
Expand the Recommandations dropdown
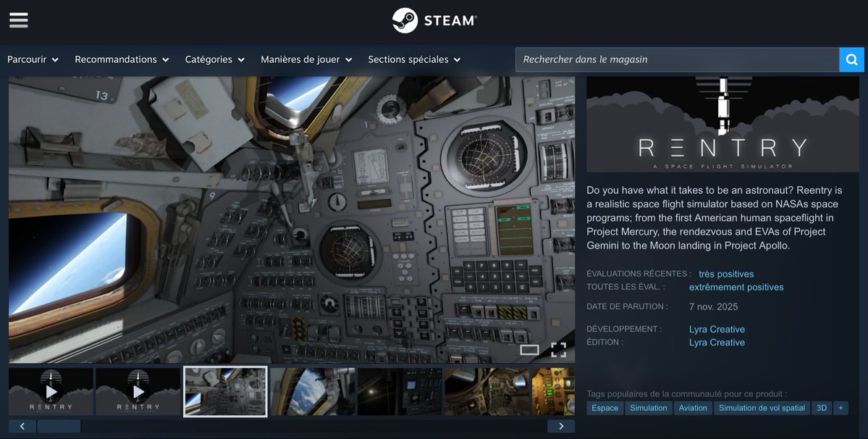click(122, 59)
